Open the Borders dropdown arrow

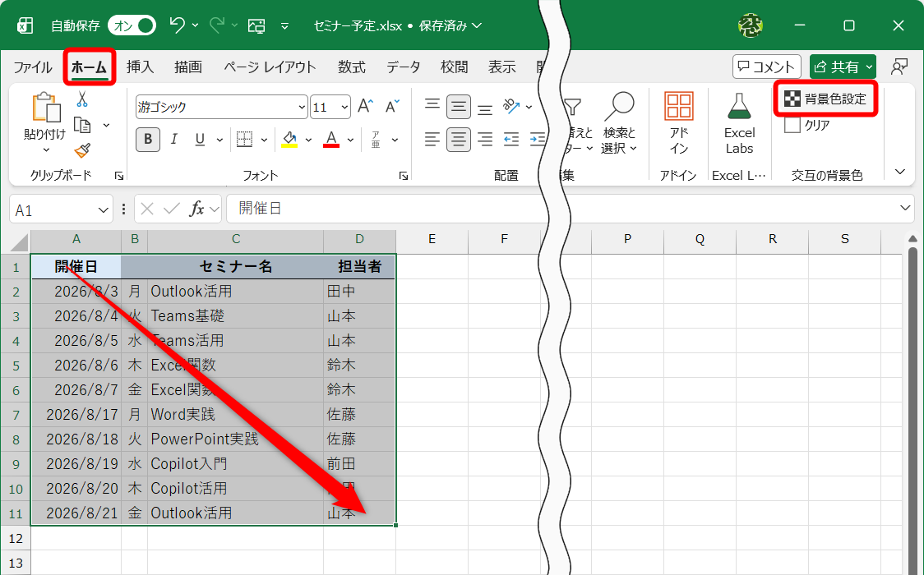(264, 140)
